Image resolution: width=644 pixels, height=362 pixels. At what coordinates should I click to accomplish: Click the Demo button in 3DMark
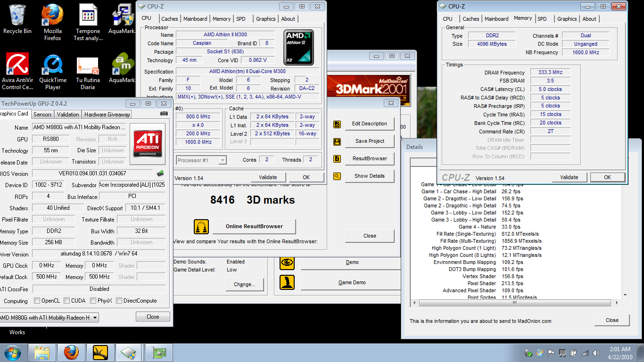[352, 263]
